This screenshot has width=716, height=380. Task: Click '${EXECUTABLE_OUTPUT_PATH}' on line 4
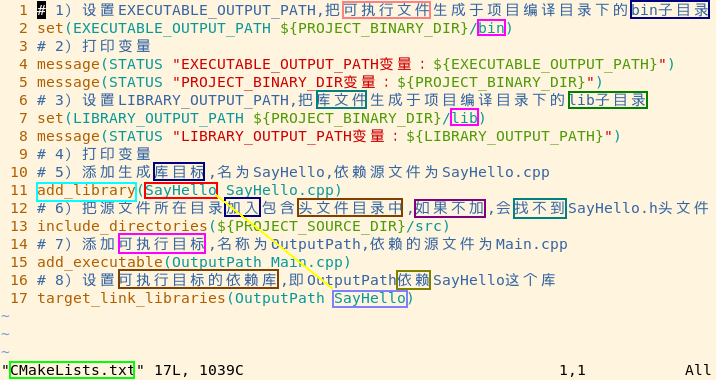[x=546, y=64]
